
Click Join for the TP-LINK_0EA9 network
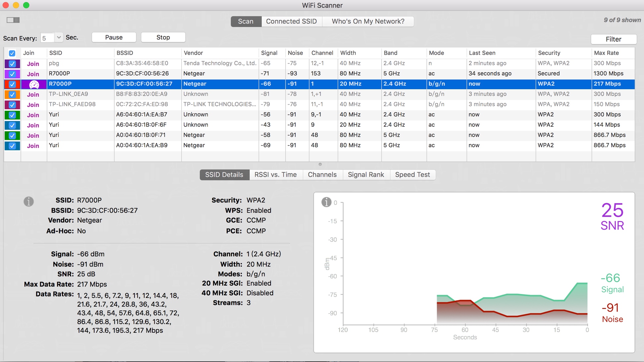[33, 95]
